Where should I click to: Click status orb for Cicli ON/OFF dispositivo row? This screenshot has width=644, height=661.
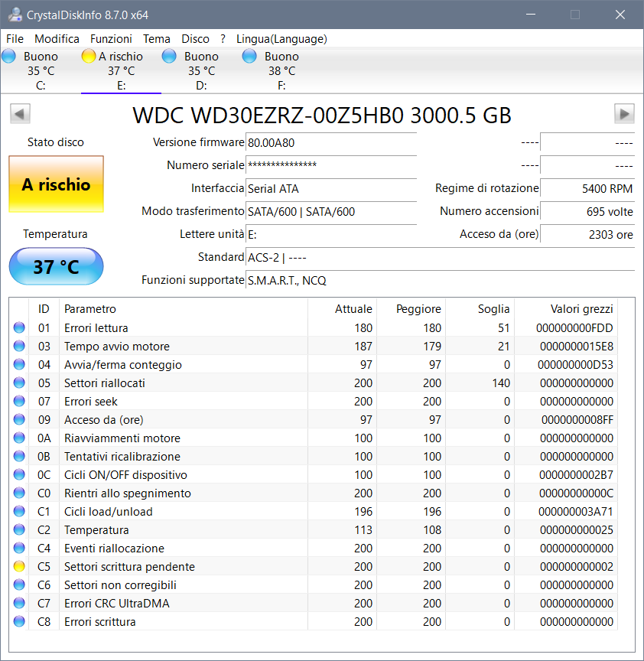[x=19, y=474]
